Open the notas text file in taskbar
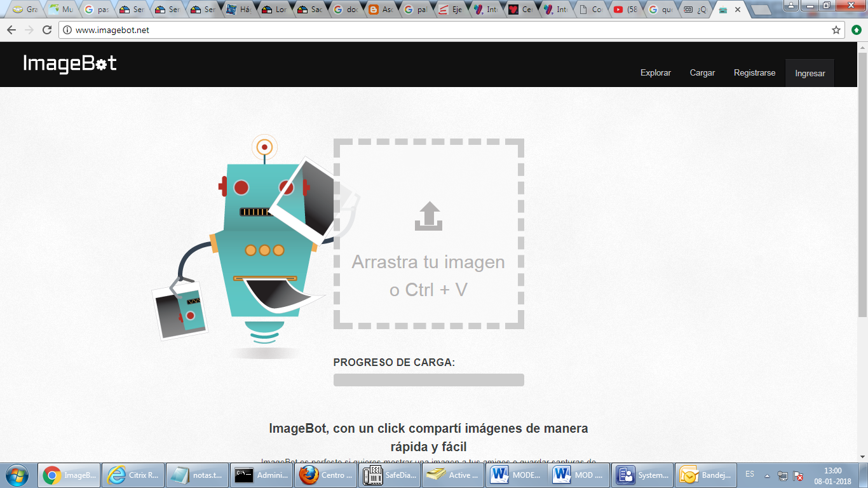868x488 pixels. (x=197, y=475)
